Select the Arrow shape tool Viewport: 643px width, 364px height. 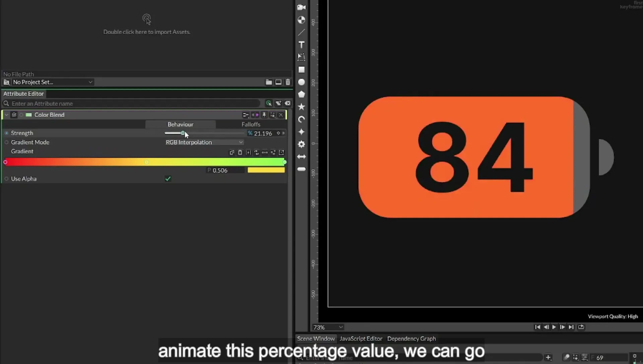[301, 157]
